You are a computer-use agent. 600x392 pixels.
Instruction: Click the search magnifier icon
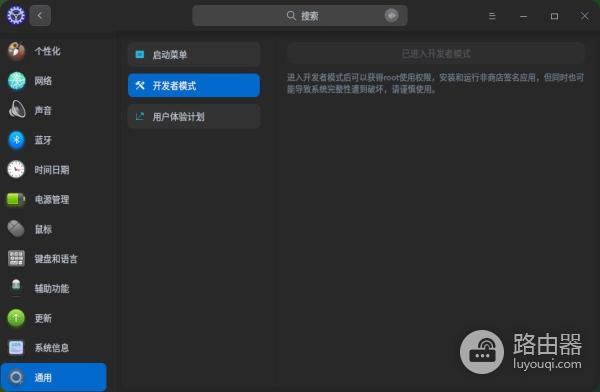tap(291, 16)
